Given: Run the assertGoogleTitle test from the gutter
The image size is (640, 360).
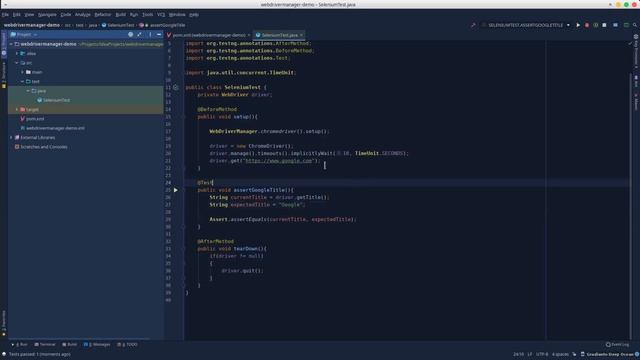Looking at the screenshot, I should 176,190.
